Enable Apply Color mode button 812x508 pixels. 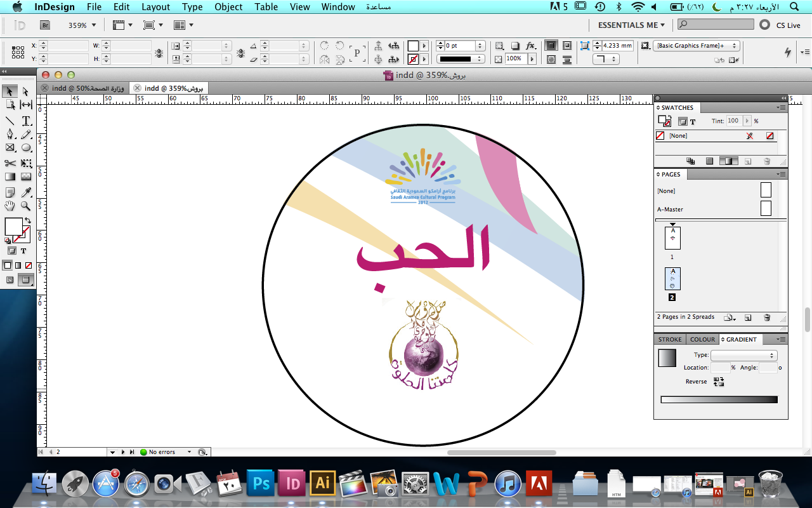pos(8,265)
